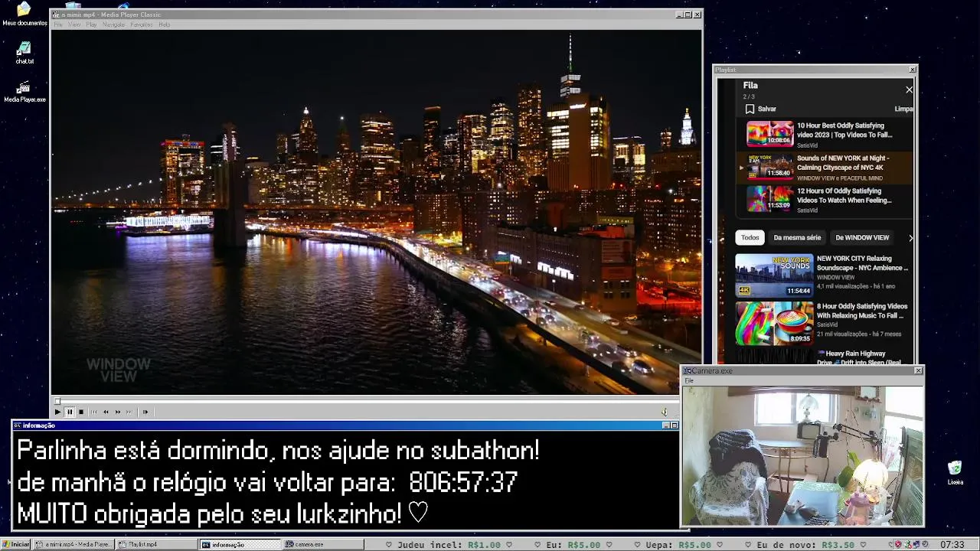Open the 12 Hours Of Oddly Satisfying thumbnail

tap(769, 199)
